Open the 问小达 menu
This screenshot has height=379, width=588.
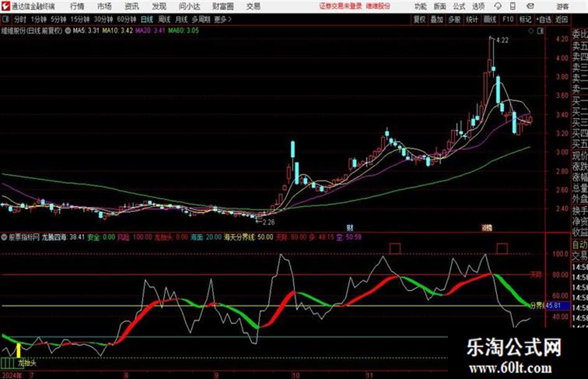[x=190, y=6]
